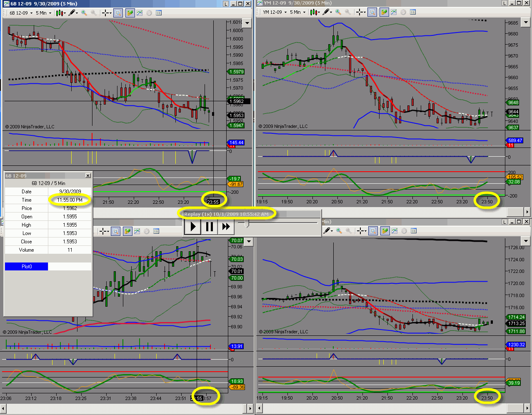Screen dimensions: 532x415
Task: Click the Replay speed slider handle
Action: pyautogui.click(x=247, y=224)
